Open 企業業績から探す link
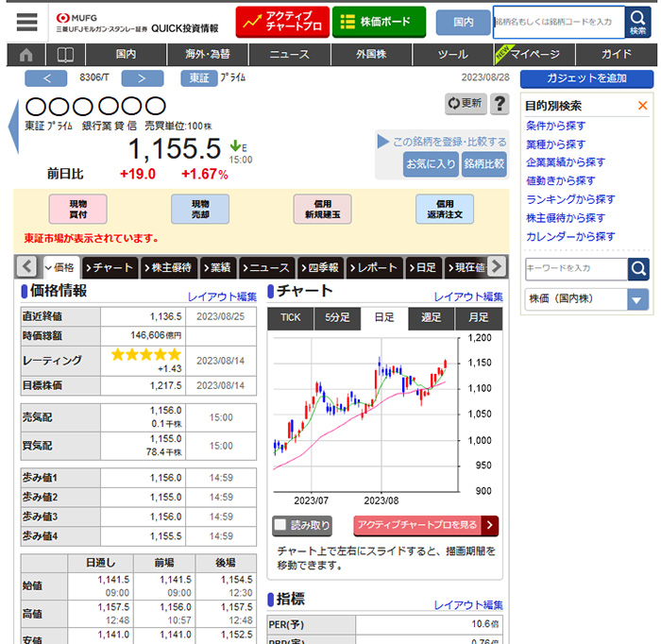Viewport: 661px width, 644px height. pyautogui.click(x=566, y=162)
